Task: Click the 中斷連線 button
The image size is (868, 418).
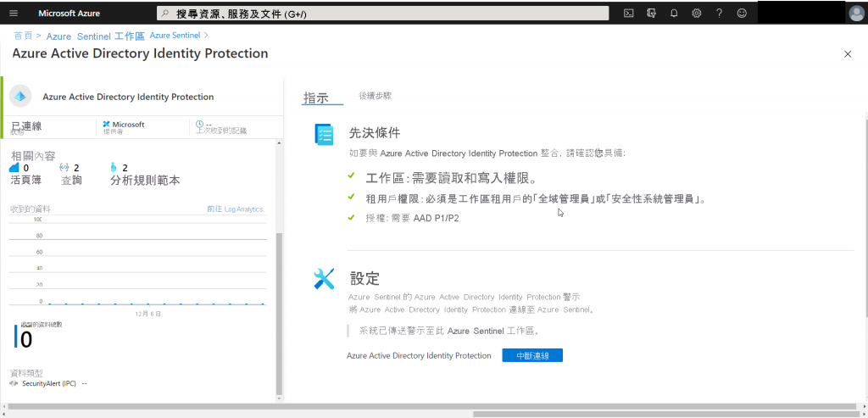Action: coord(532,355)
